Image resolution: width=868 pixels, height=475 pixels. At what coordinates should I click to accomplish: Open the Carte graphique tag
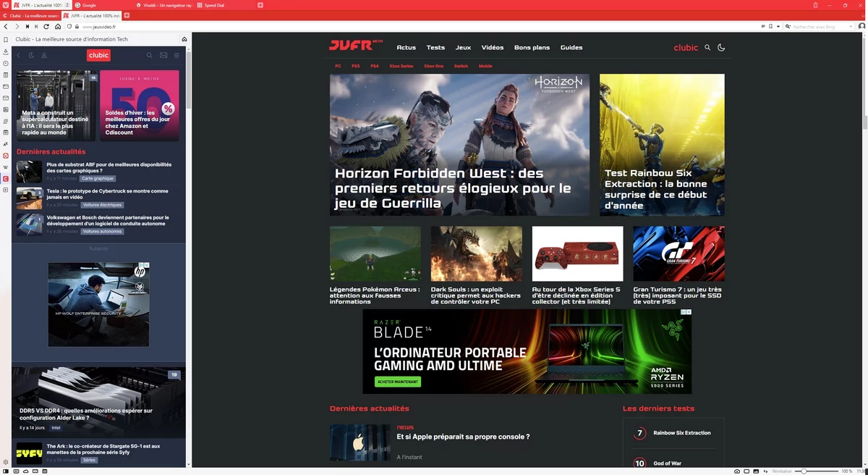(x=98, y=178)
